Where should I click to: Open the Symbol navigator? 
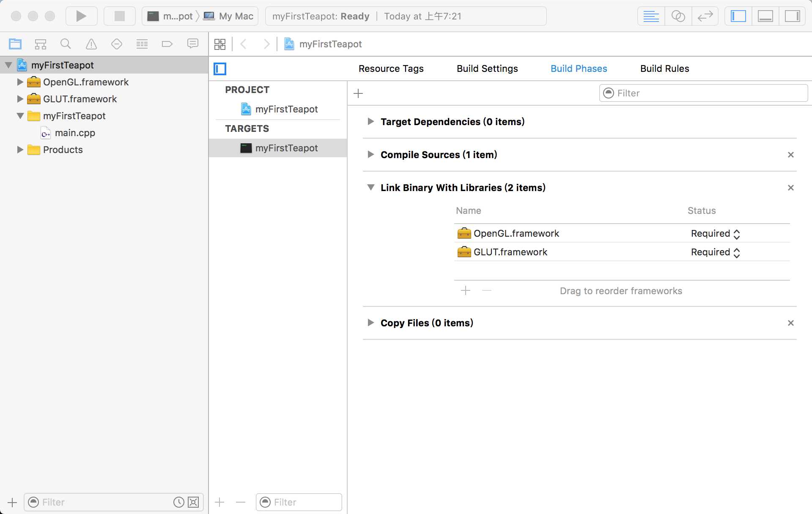coord(41,44)
